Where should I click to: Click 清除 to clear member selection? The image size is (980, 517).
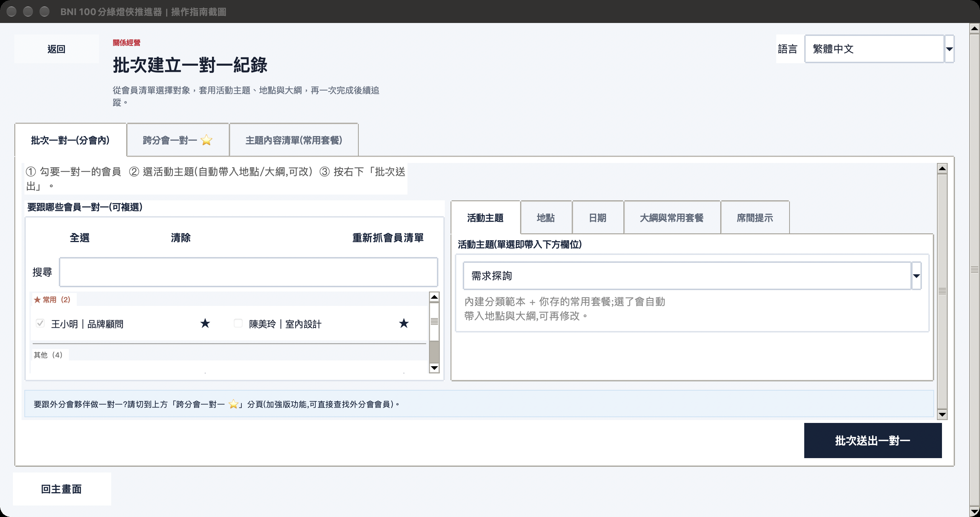[x=181, y=238]
